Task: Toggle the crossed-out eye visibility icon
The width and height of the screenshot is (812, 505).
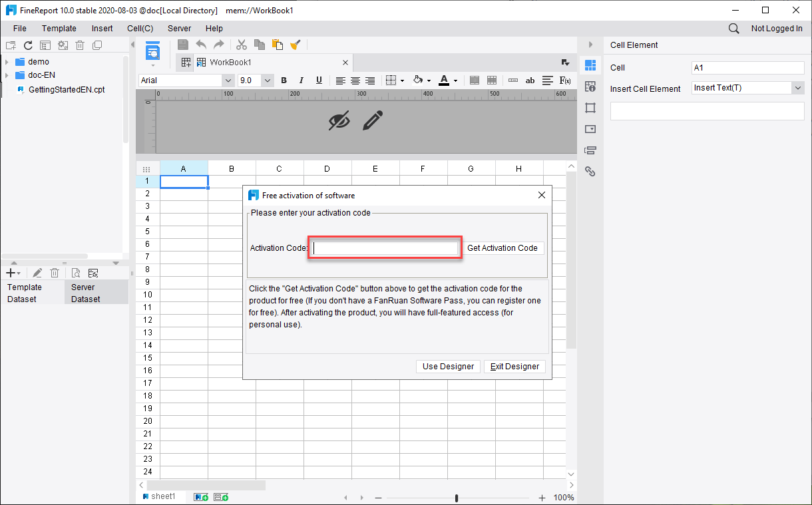Action: click(339, 120)
